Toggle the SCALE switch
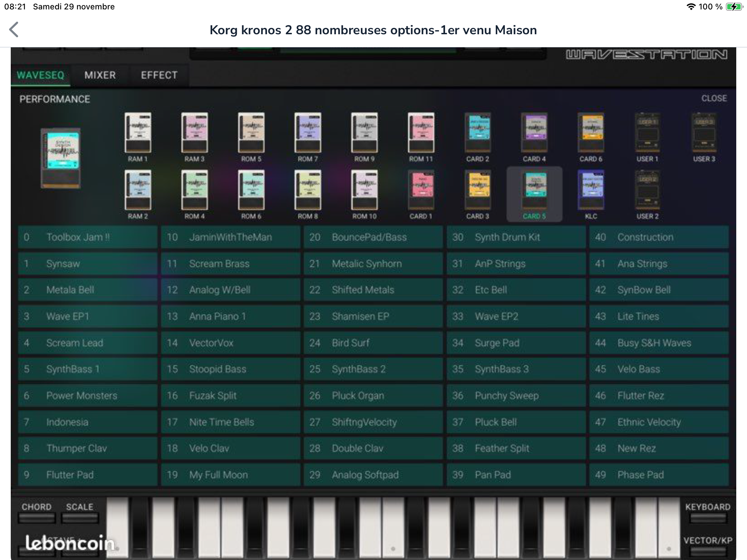This screenshot has width=747, height=560. (80, 518)
